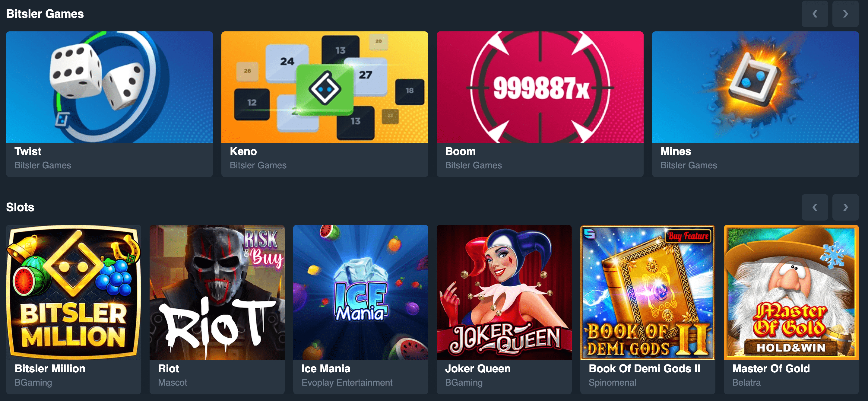
Task: Launch the Boom 999887x game
Action: click(540, 87)
